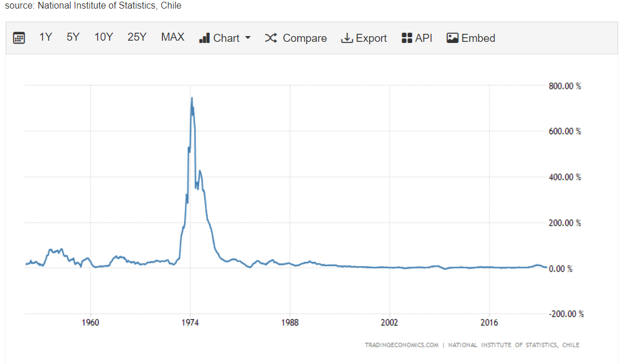This screenshot has height=364, width=622.
Task: Open the Chart type dropdown
Action: click(x=225, y=38)
